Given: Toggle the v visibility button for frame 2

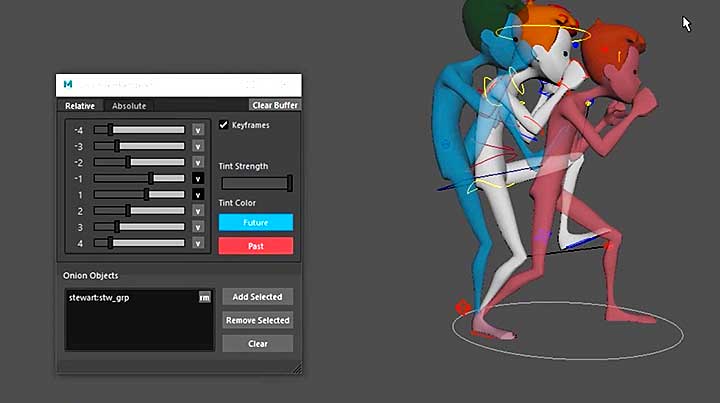Looking at the screenshot, I should click(198, 211).
